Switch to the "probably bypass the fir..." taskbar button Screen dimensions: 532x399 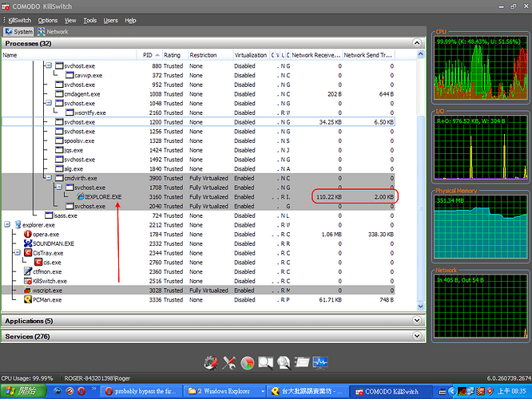141,391
